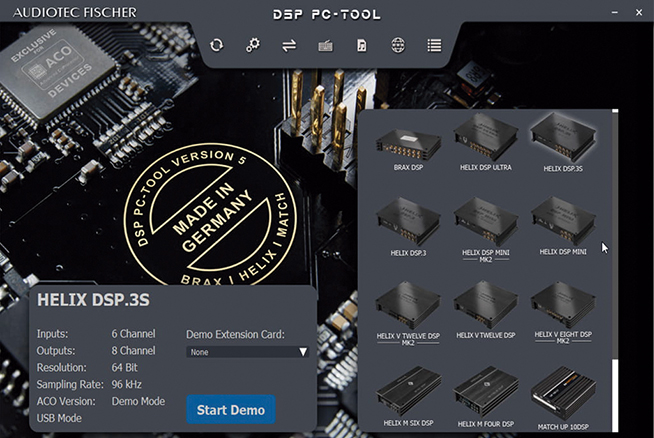Click the "USB Mode" label
654x438 pixels.
pos(59,418)
